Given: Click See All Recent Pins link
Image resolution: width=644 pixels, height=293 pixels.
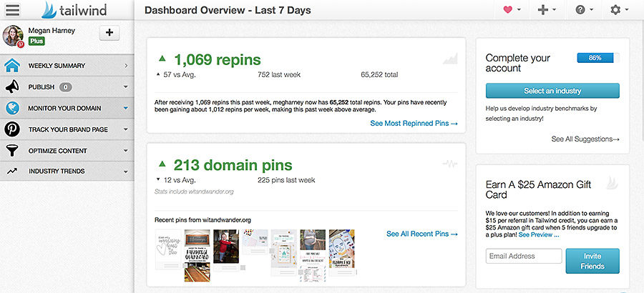Looking at the screenshot, I should coord(421,234).
